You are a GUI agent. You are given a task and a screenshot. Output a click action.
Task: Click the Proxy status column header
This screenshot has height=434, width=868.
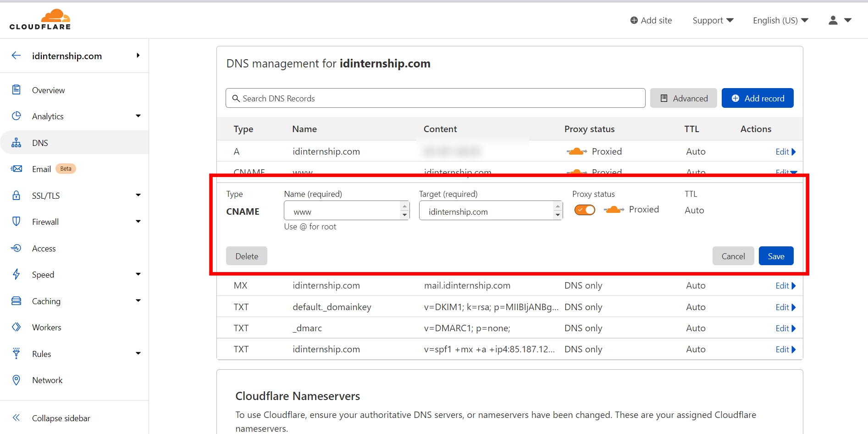click(x=589, y=129)
